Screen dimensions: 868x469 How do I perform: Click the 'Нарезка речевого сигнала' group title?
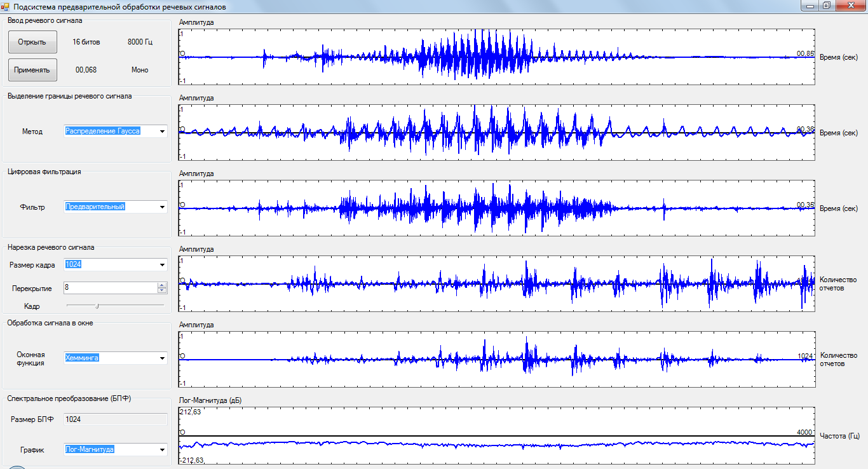click(x=51, y=247)
